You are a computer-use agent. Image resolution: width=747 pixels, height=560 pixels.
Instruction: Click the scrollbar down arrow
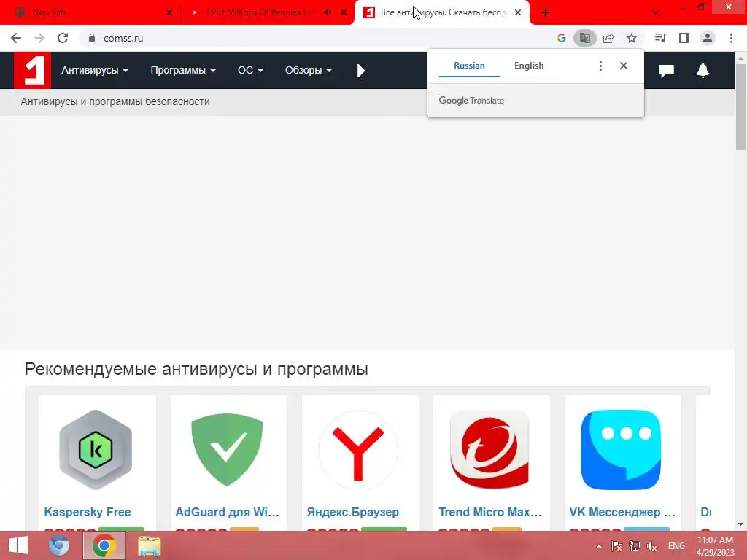(x=740, y=524)
